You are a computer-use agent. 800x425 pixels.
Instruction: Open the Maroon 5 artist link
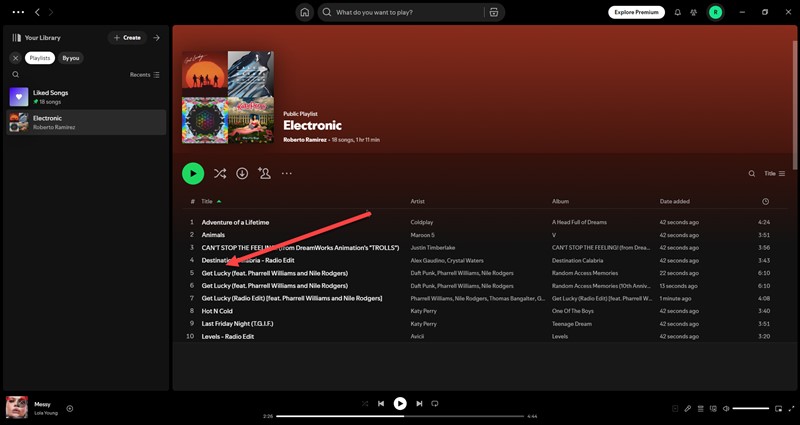click(422, 235)
